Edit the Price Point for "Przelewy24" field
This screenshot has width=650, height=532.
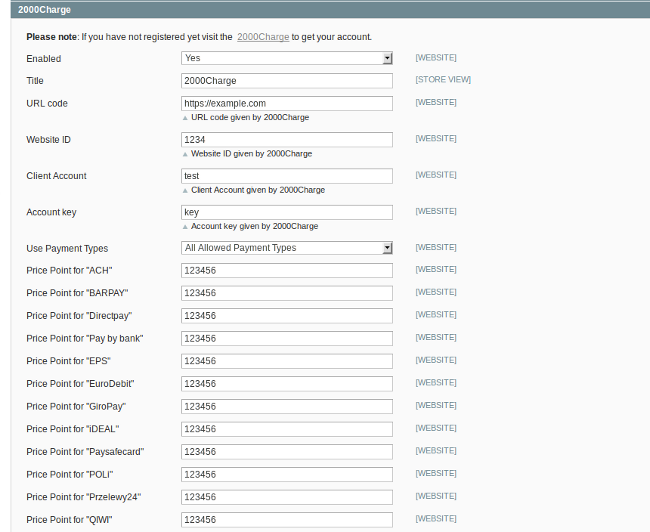[x=286, y=497]
